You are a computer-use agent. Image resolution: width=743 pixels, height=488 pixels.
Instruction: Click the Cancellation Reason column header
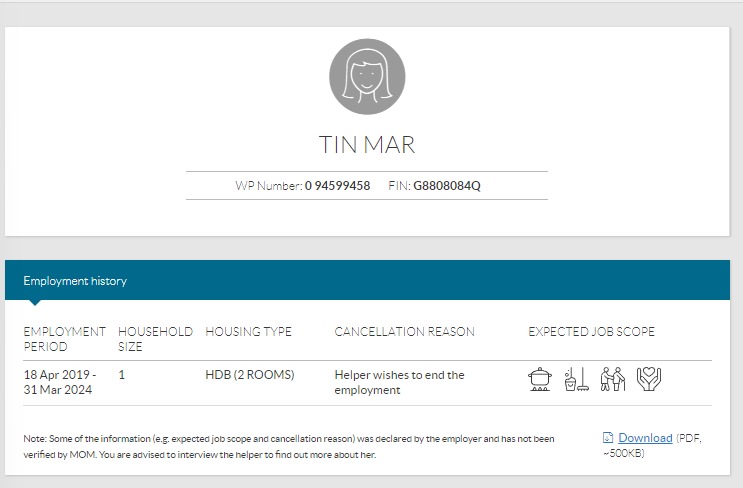(x=404, y=332)
